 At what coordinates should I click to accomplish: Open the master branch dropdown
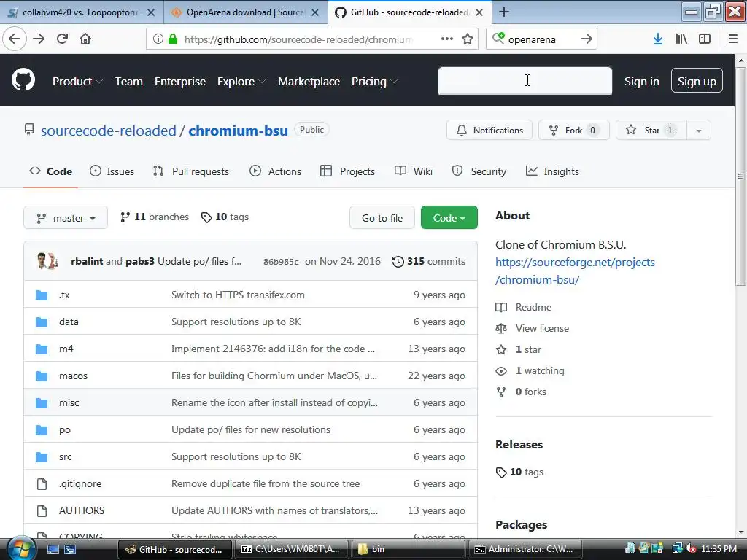(66, 217)
